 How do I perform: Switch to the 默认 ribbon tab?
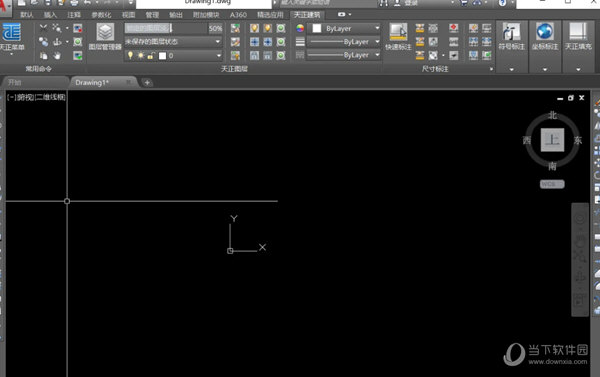point(26,15)
